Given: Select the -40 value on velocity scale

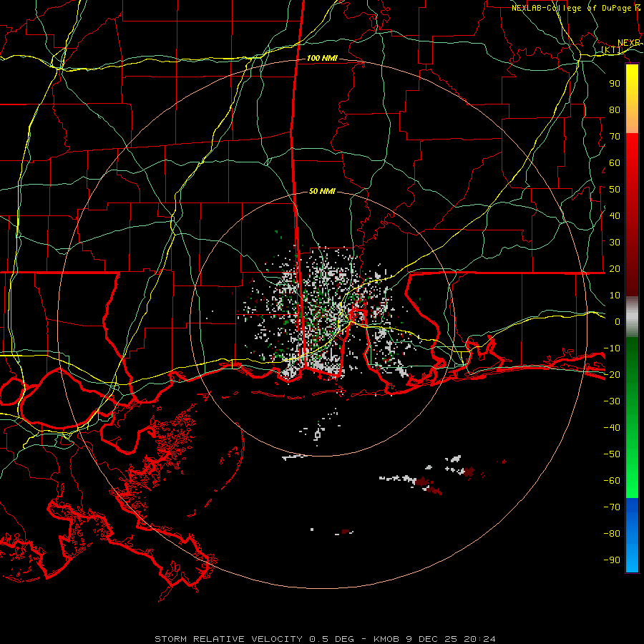Looking at the screenshot, I should 612,428.
